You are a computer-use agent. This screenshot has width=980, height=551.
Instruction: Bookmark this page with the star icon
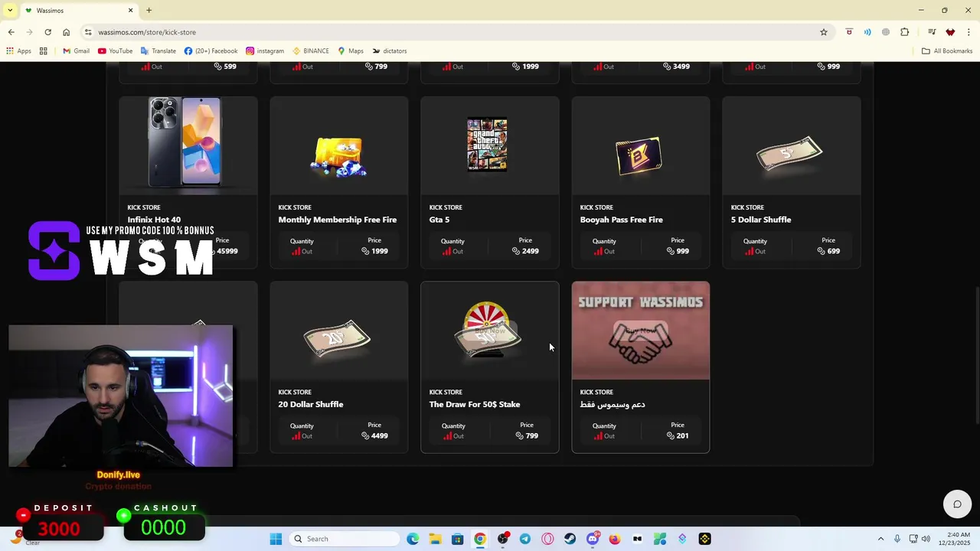pyautogui.click(x=824, y=32)
